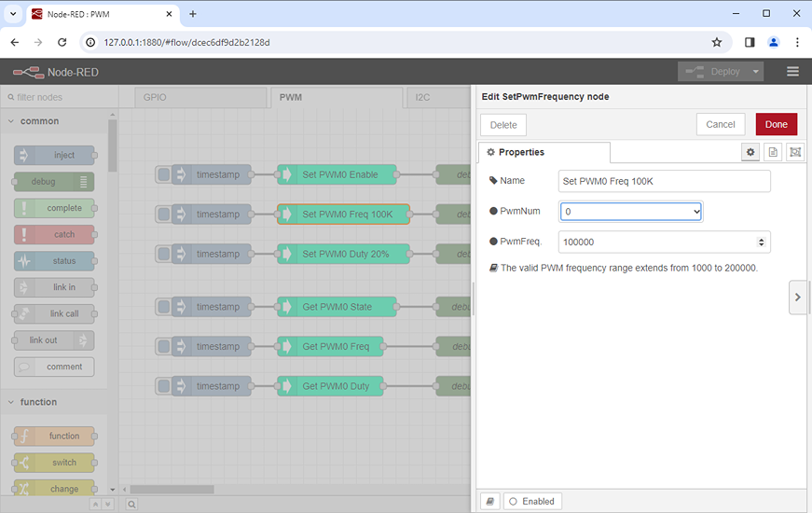Select the Properties tab in editor
Image resolution: width=812 pixels, height=513 pixels.
pos(544,152)
